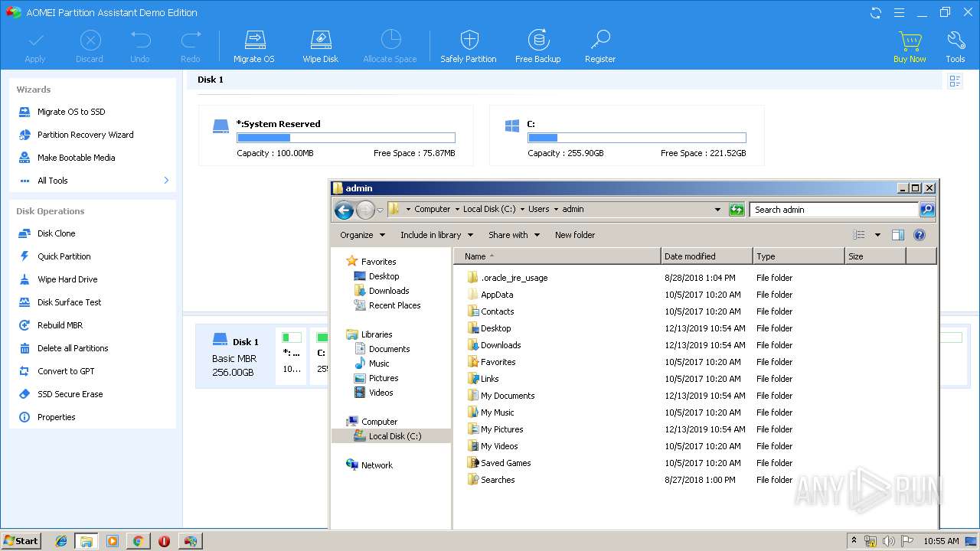Select Recent Places in navigation pane
This screenshot has width=980, height=551.
(x=387, y=305)
